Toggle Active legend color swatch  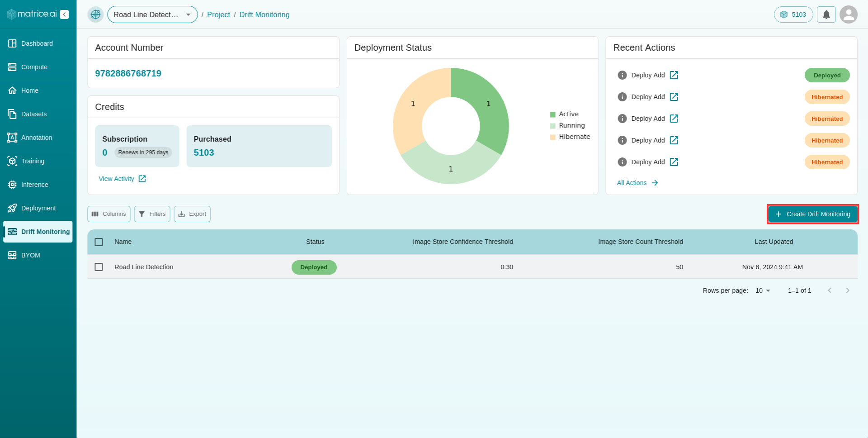pyautogui.click(x=552, y=114)
